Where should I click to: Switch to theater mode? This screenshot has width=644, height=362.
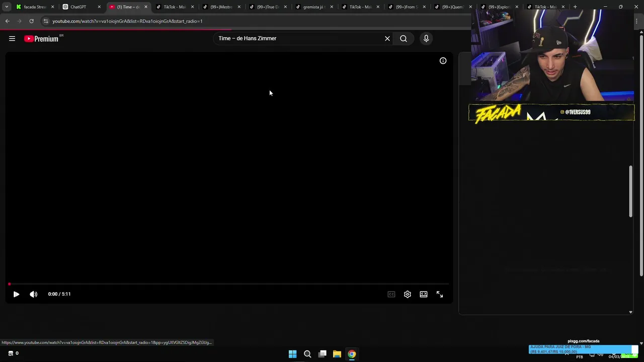tap(424, 294)
